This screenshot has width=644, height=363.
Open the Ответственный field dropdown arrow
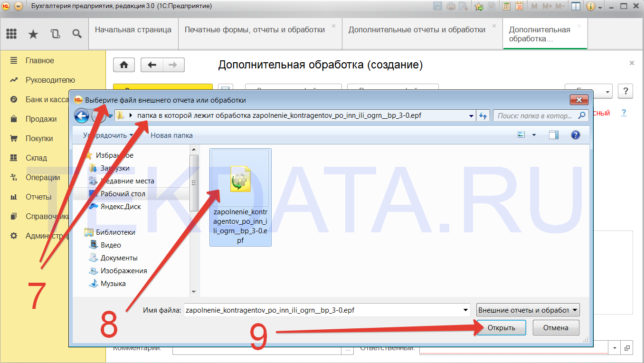pyautogui.click(x=614, y=348)
